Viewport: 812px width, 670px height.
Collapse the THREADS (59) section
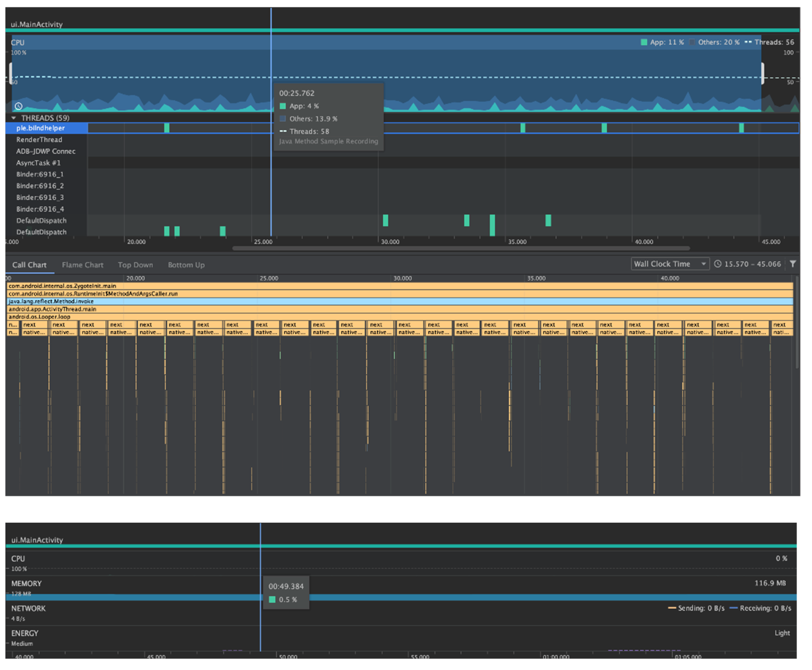pyautogui.click(x=14, y=118)
